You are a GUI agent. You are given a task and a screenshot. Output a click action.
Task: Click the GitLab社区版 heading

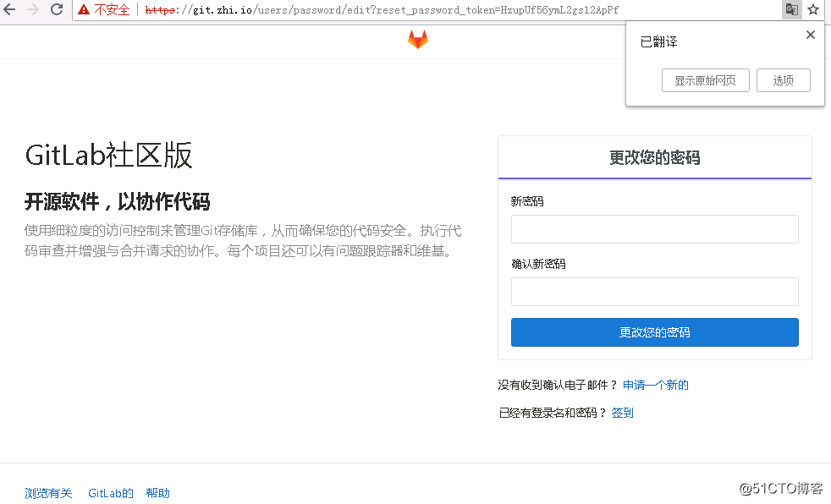108,155
